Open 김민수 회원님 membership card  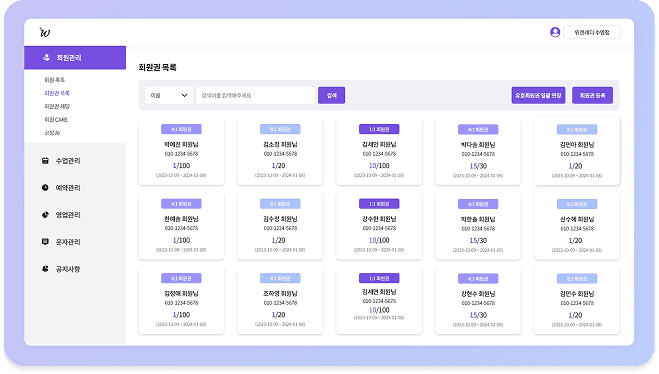(577, 300)
